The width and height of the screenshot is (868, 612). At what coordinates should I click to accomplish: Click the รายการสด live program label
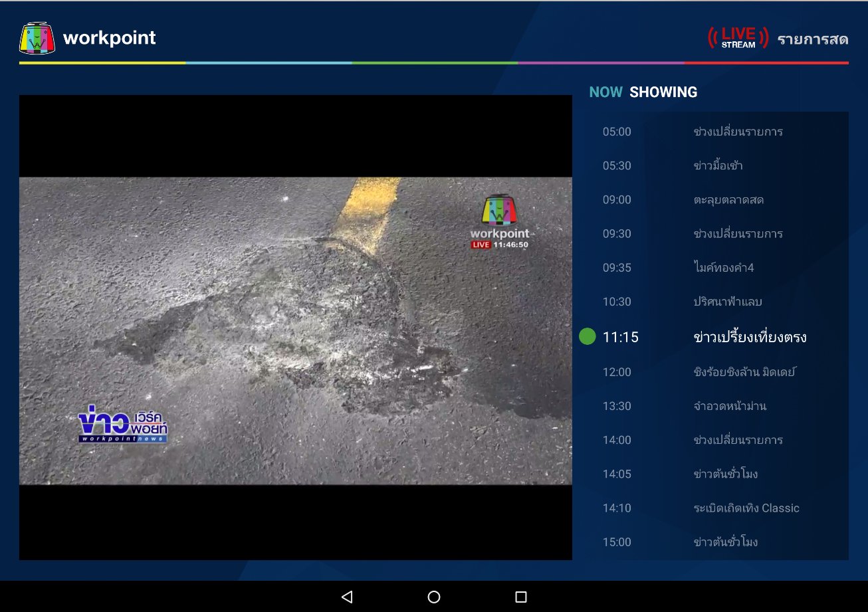(813, 39)
